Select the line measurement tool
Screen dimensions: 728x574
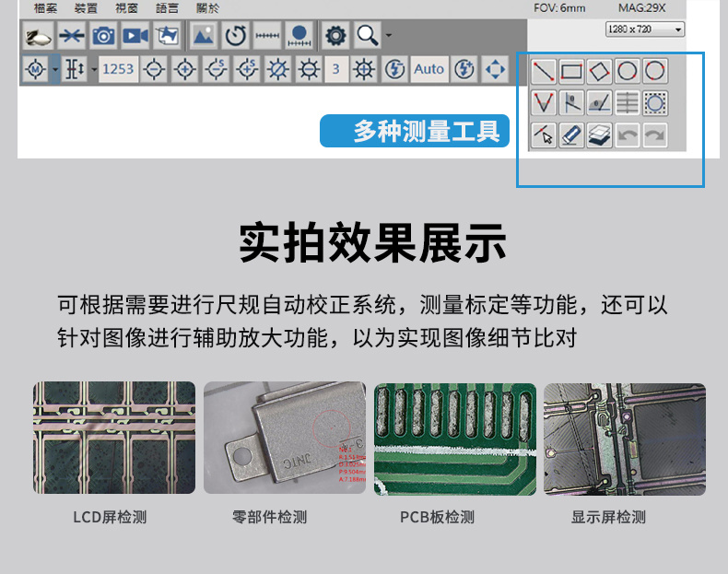(543, 71)
